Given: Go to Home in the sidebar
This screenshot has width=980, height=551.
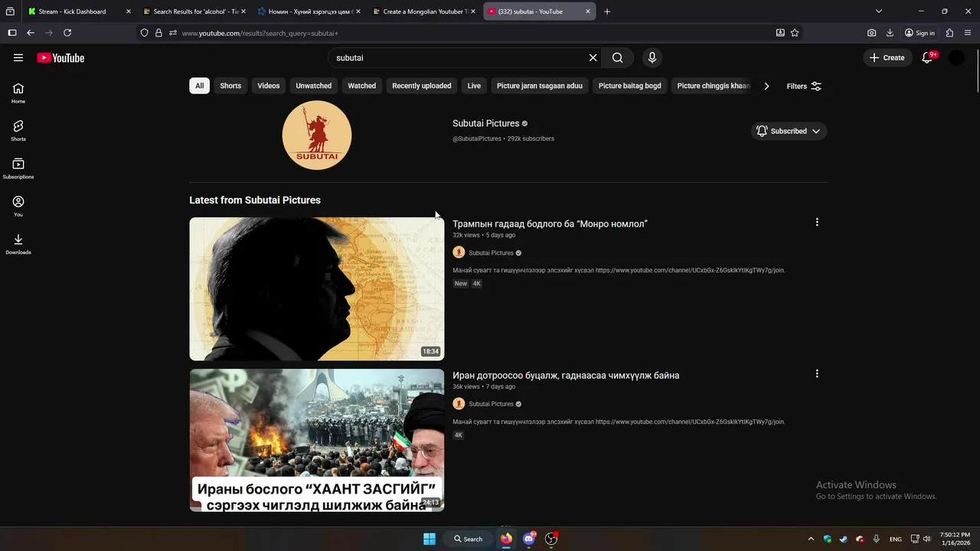Looking at the screenshot, I should tap(18, 93).
